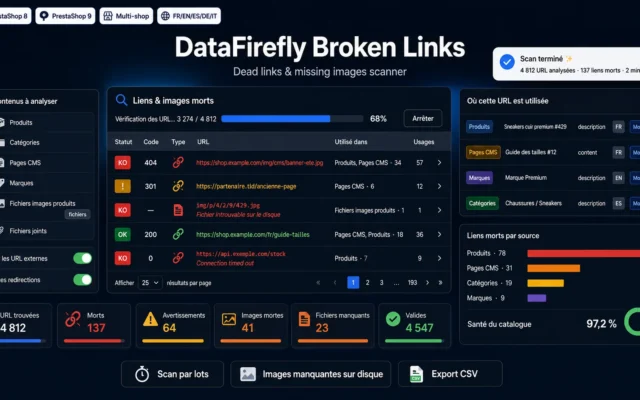Viewport: 640px width, 400px height.
Task: Click the yellow link icon in the 301 row
Action: pos(178,186)
